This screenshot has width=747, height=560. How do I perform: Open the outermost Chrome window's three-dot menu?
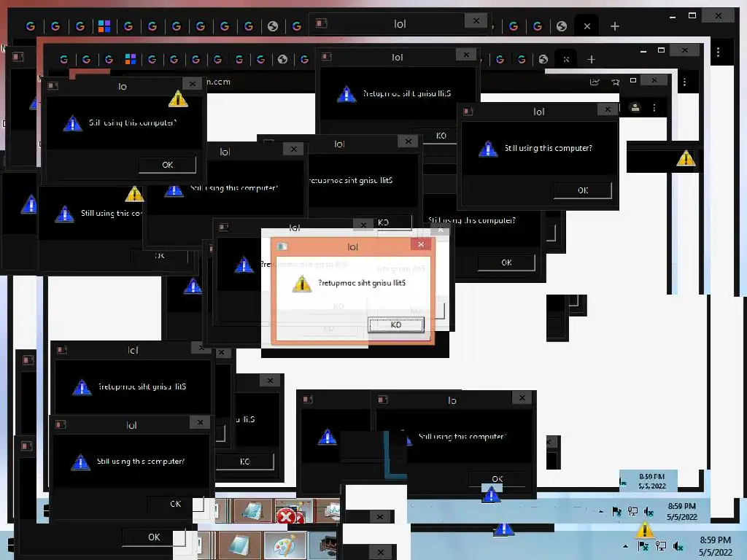pyautogui.click(x=718, y=52)
